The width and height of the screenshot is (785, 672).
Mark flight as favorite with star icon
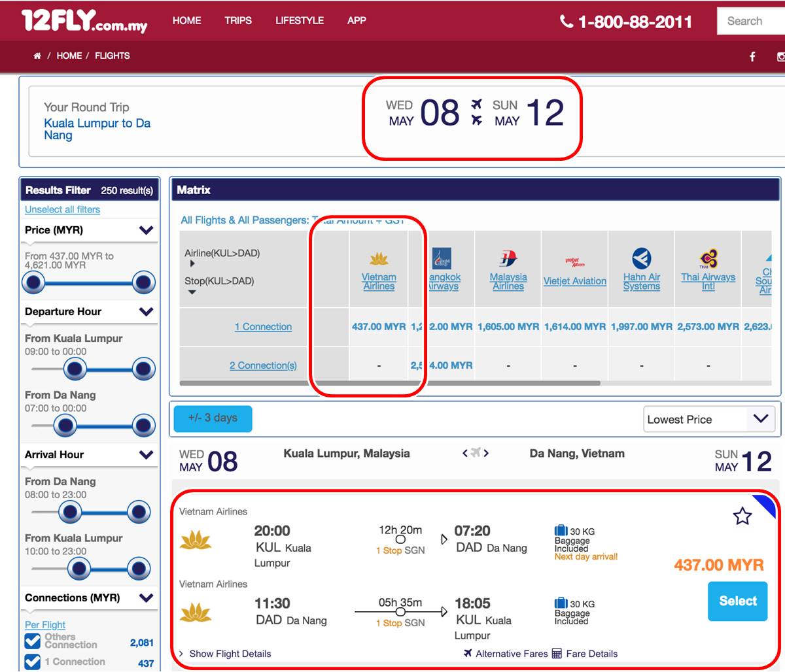click(742, 516)
